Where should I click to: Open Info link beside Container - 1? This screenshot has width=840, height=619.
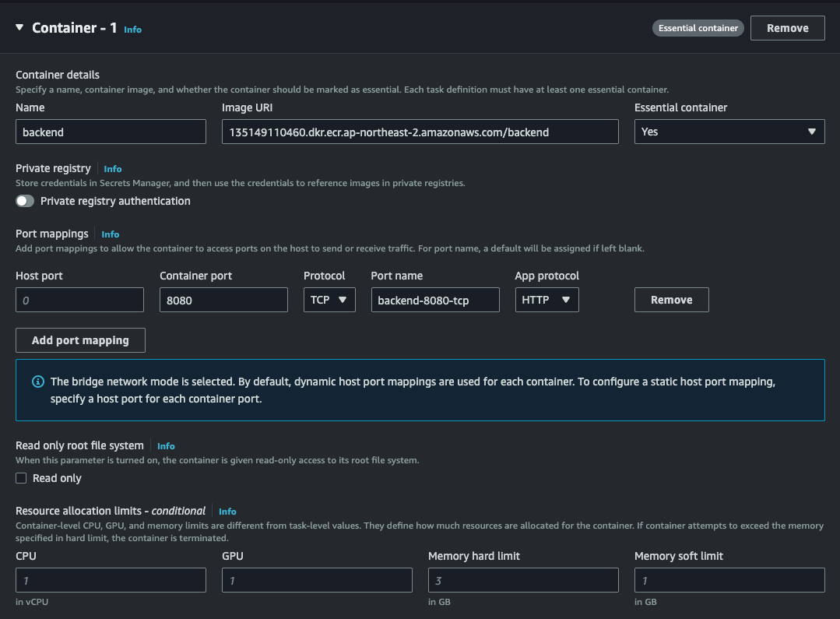pyautogui.click(x=133, y=30)
